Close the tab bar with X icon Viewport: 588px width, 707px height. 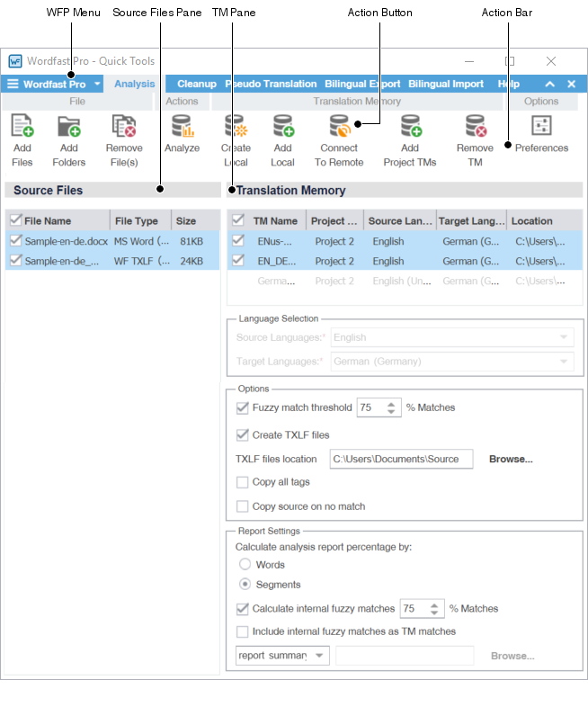point(571,84)
